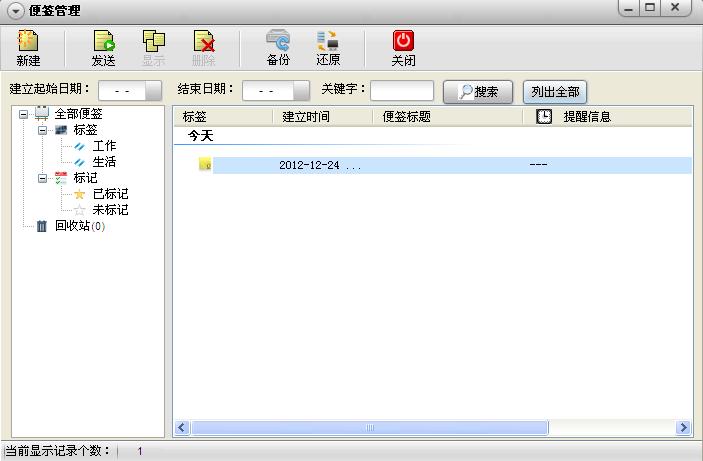This screenshot has height=461, width=703.
Task: Click the 工作 tag icon
Action: 79,146
